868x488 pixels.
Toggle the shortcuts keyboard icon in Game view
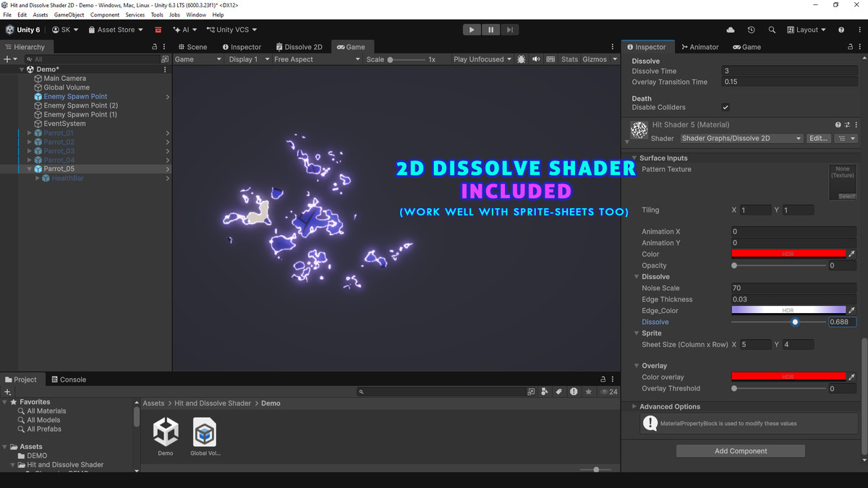550,59
